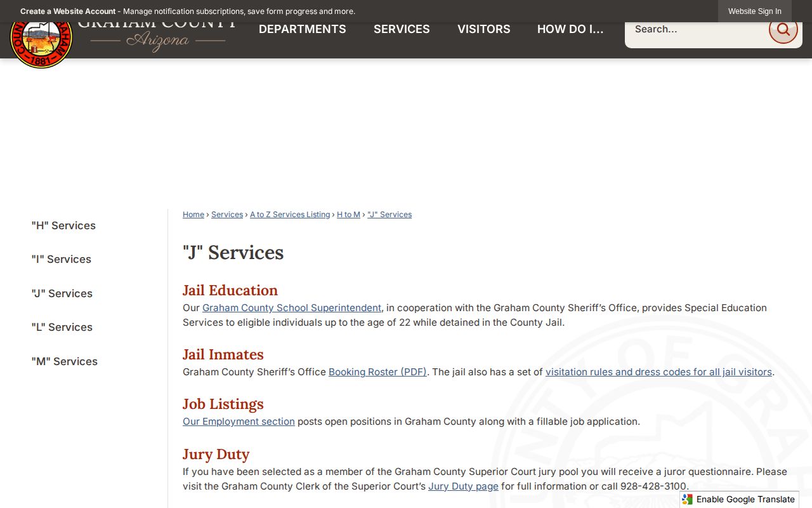The image size is (812, 508).
Task: Click Enable Google Translate button
Action: click(x=739, y=499)
